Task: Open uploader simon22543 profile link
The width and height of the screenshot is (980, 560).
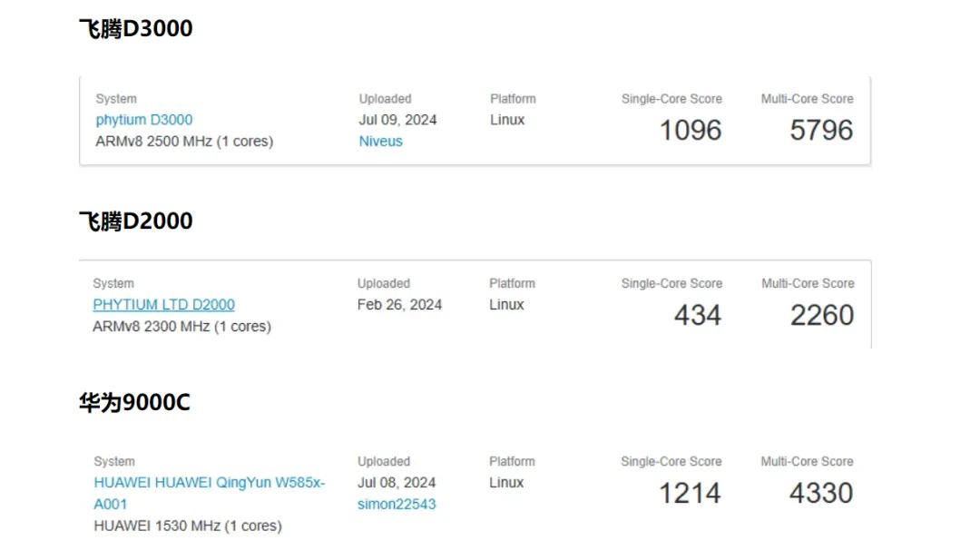Action: 397,505
